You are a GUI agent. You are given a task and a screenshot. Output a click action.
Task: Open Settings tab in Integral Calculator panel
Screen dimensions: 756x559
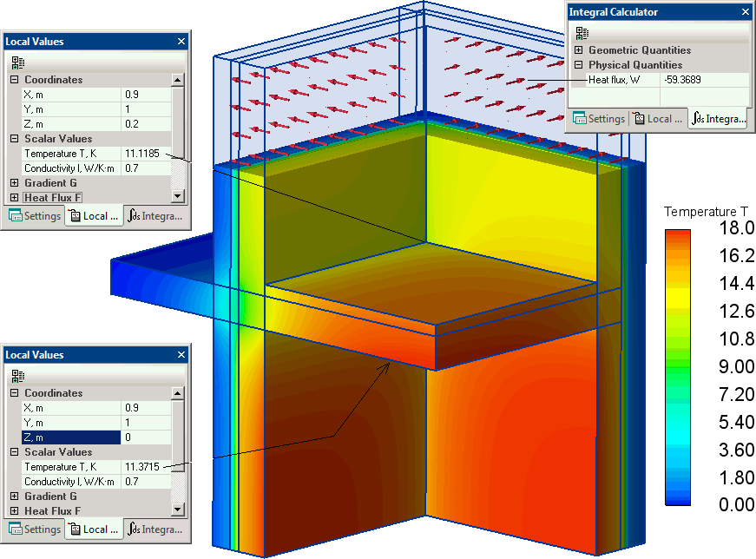coord(597,119)
